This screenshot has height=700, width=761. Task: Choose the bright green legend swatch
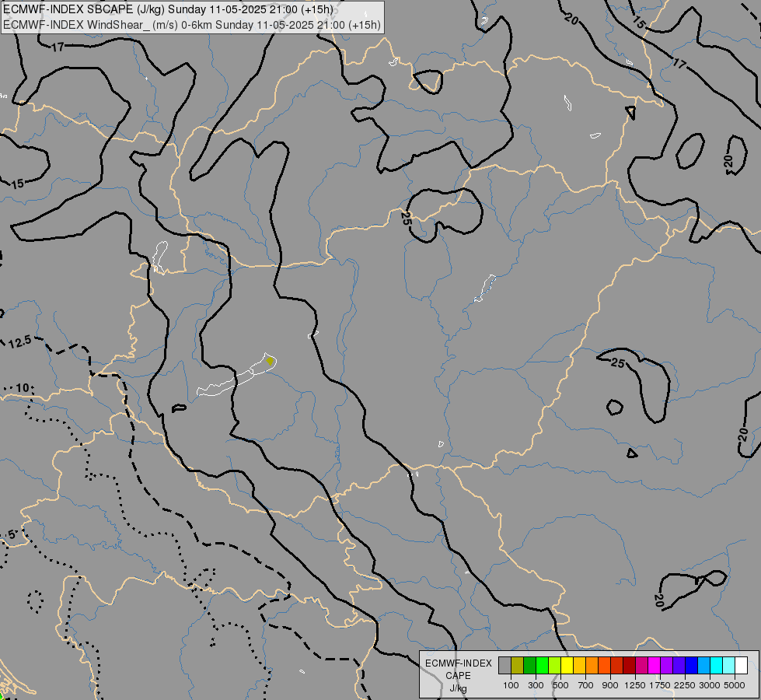tap(542, 665)
